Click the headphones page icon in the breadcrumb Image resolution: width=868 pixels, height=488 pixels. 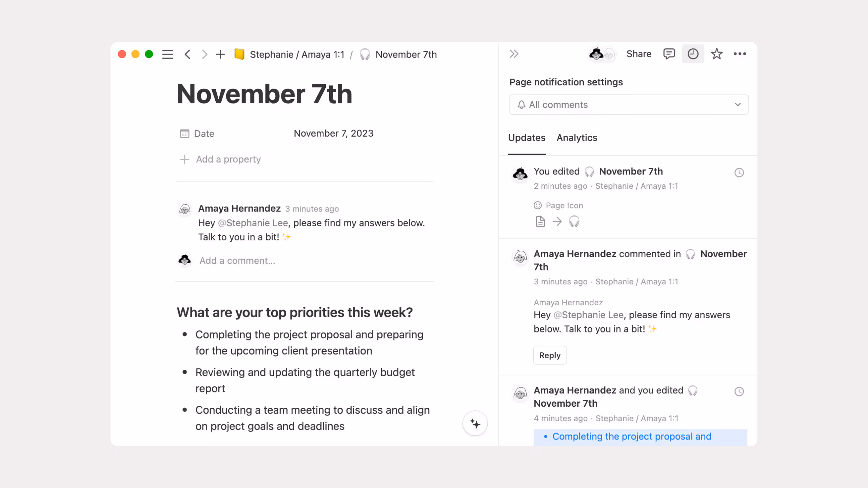364,54
